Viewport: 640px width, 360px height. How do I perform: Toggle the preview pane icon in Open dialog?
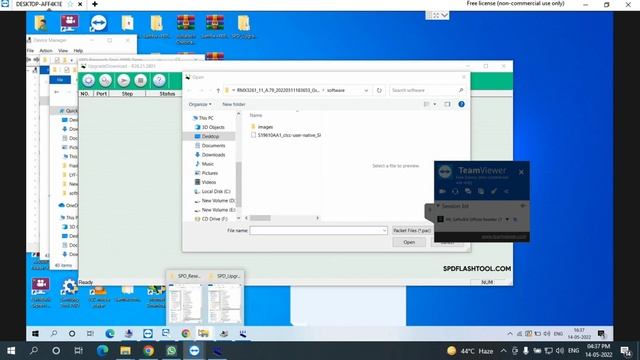[447, 104]
